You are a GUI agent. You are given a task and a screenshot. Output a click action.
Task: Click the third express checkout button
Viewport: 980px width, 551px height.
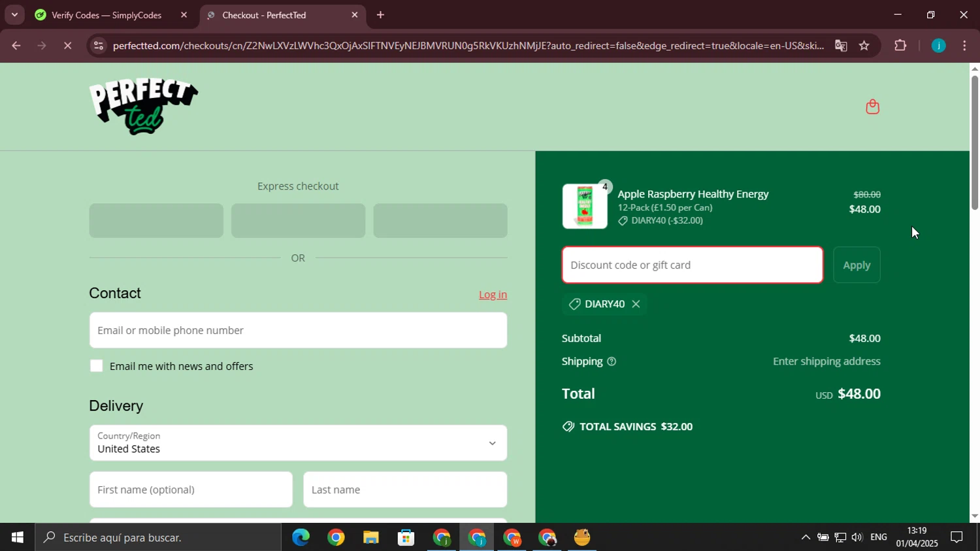tap(440, 220)
